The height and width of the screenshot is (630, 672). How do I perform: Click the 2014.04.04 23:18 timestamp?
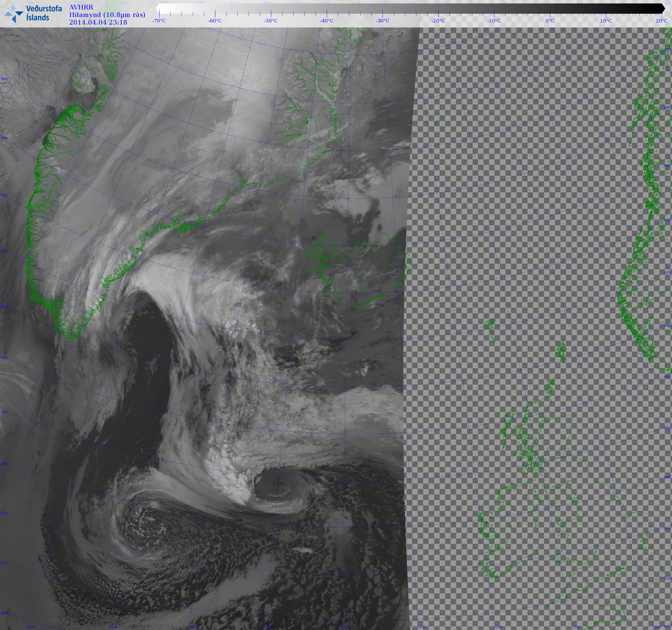pos(98,22)
